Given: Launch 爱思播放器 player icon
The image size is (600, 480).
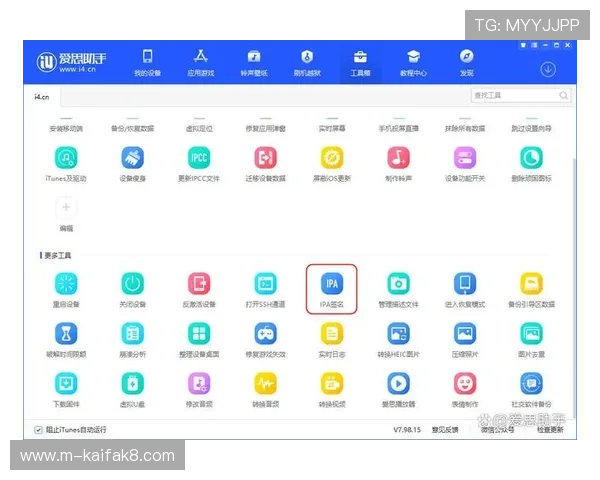Looking at the screenshot, I should coord(398,384).
